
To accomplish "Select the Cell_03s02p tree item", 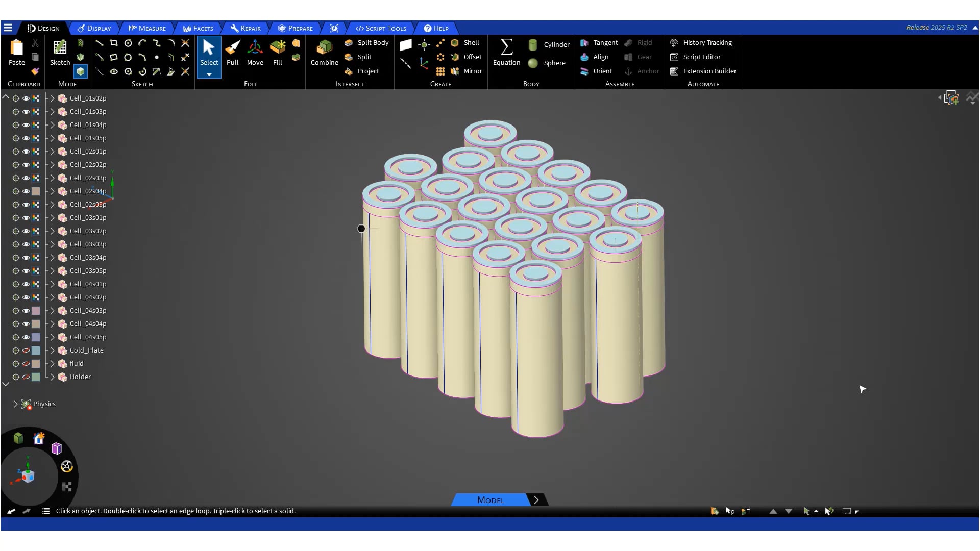I will pos(88,231).
